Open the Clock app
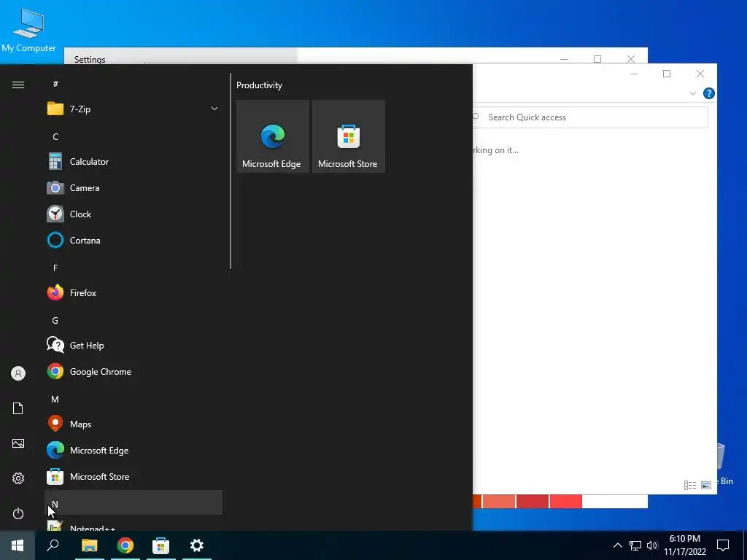Viewport: 747px width, 560px height. [x=133, y=214]
